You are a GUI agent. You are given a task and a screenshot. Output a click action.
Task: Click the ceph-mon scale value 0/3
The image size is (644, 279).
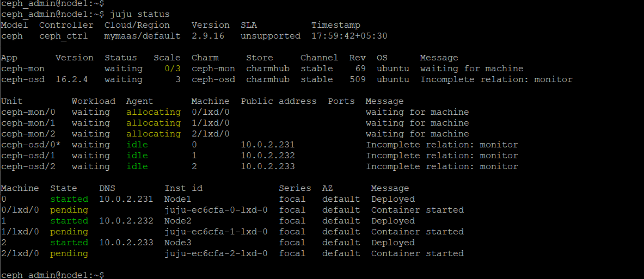[172, 69]
